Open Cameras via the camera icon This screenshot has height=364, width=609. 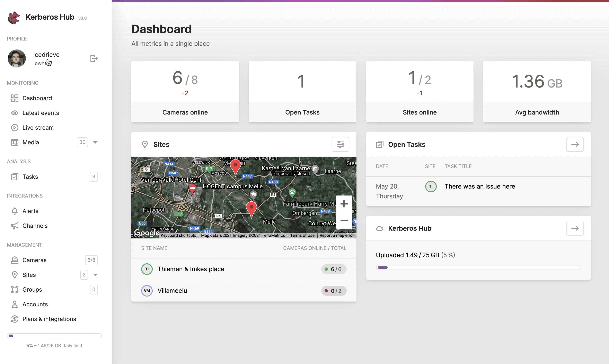coord(15,260)
